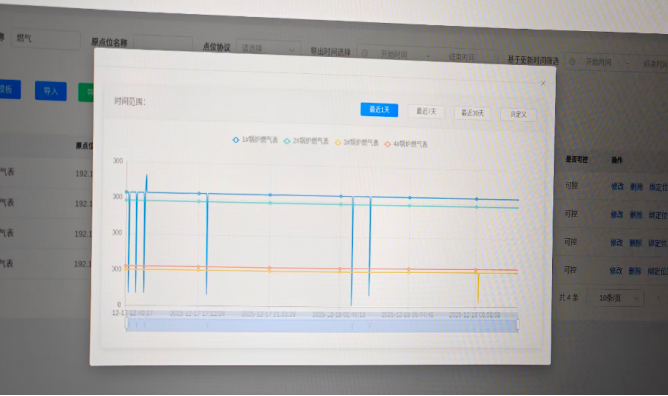Select the 最近7天 time range
668x396 pixels.
[x=426, y=112]
